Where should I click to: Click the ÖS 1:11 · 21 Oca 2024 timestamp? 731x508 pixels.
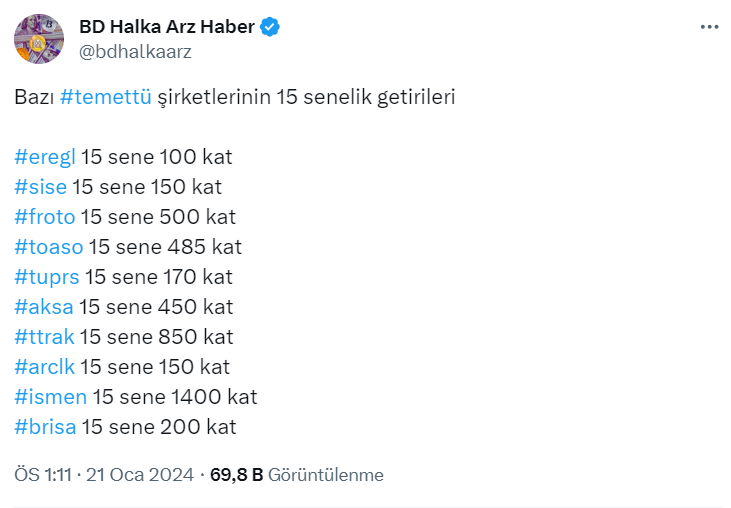tap(103, 475)
